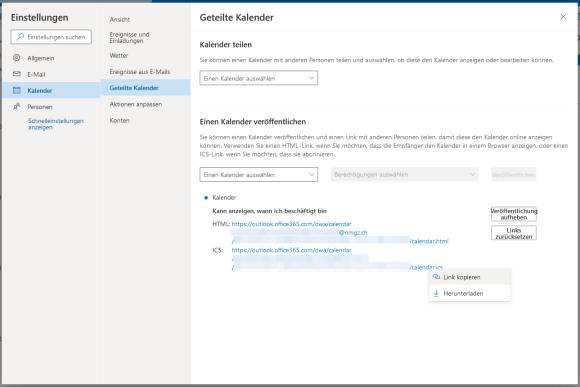Select the Kalender settings category
This screenshot has width=580, height=387.
click(x=51, y=91)
